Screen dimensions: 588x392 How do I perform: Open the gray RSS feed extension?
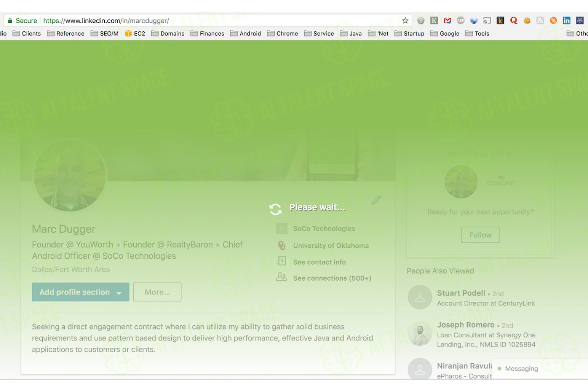540,20
